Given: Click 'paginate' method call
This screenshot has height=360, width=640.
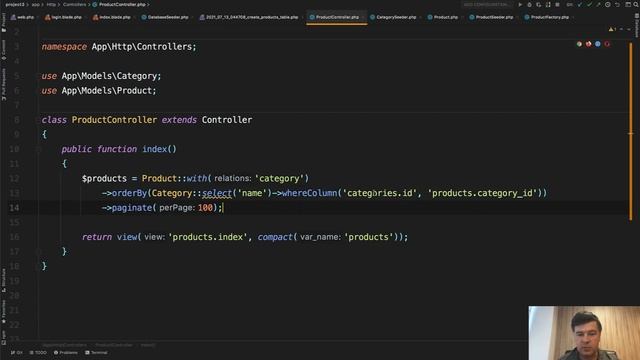Looking at the screenshot, I should (132, 208).
